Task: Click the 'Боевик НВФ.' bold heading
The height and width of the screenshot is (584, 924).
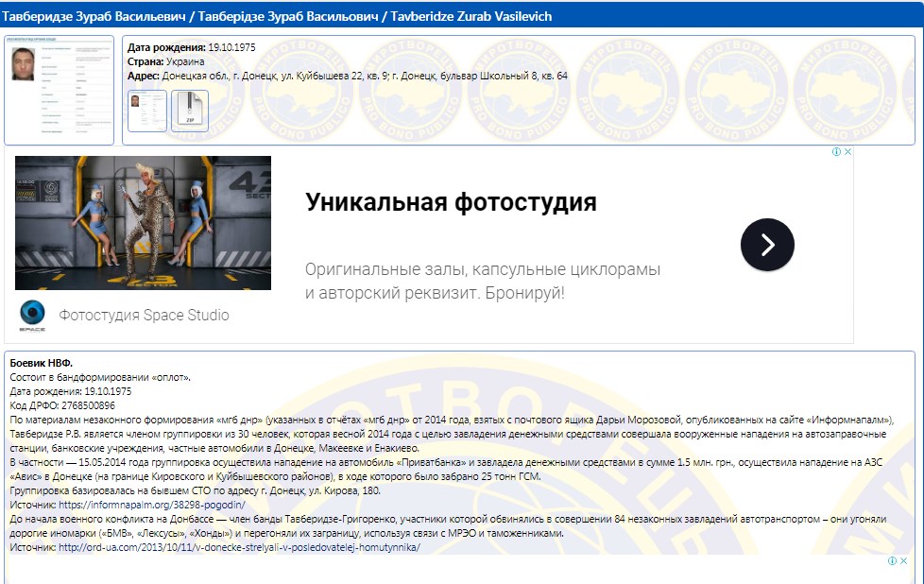Action: point(41,364)
